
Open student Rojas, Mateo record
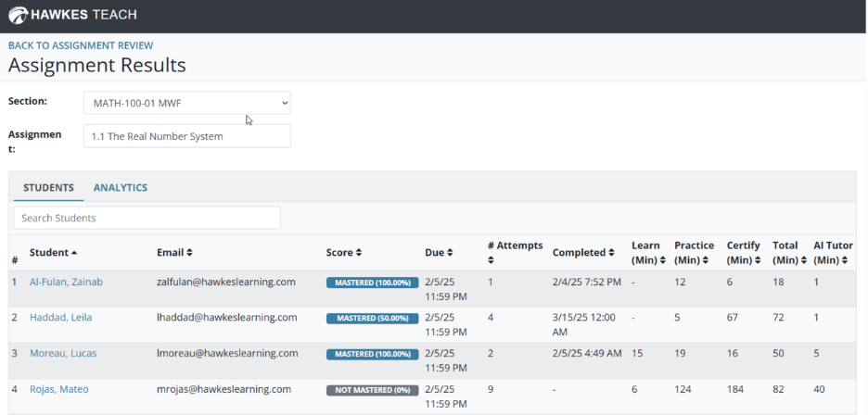(x=58, y=389)
